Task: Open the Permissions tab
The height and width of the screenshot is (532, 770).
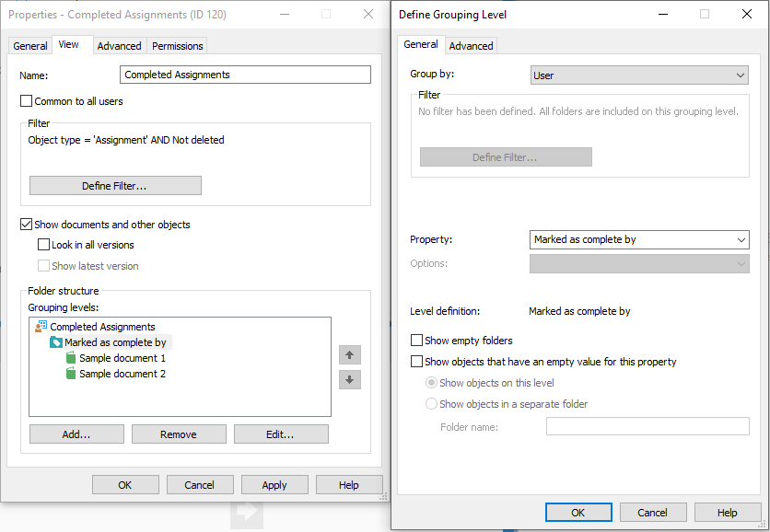Action: (x=177, y=46)
